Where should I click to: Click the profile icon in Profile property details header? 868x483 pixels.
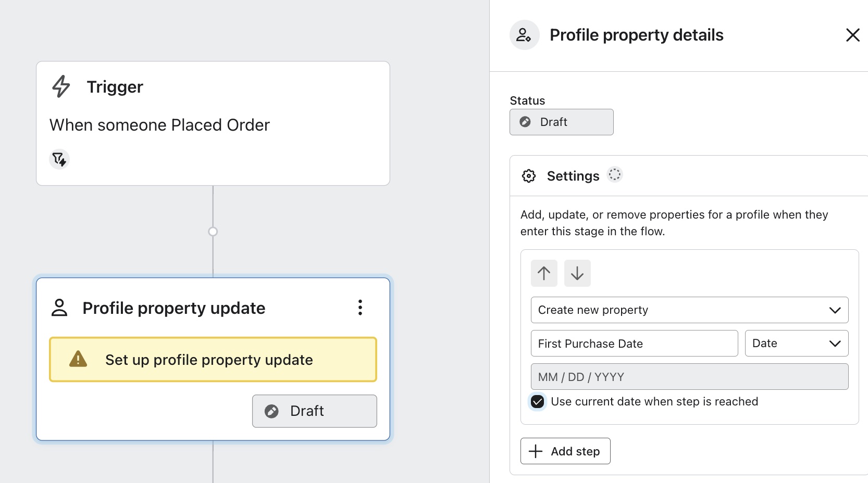point(524,35)
